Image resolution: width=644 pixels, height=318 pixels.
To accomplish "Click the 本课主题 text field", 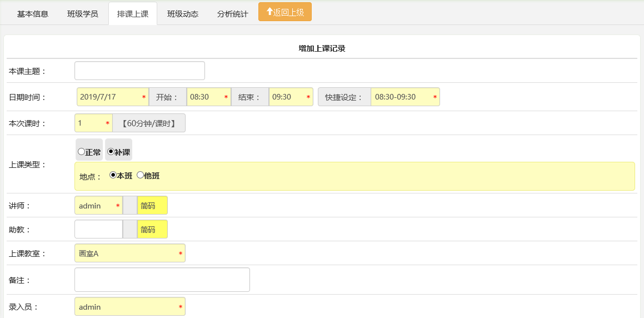I will coord(139,71).
